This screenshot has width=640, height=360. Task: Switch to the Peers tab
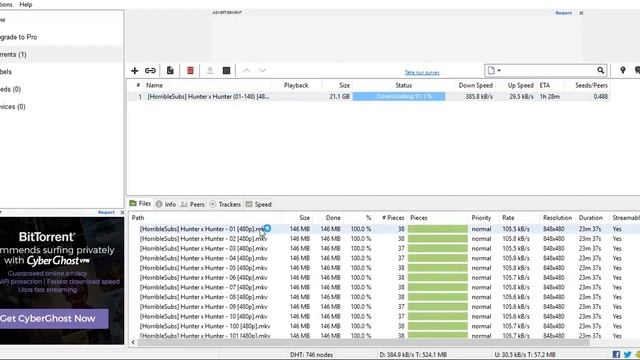pyautogui.click(x=193, y=204)
